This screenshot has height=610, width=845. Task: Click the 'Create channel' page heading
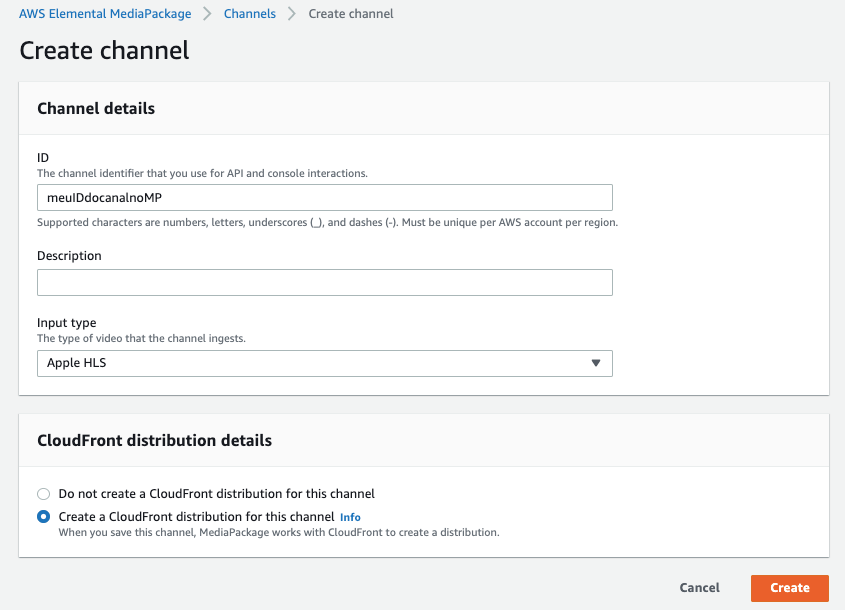(x=104, y=50)
